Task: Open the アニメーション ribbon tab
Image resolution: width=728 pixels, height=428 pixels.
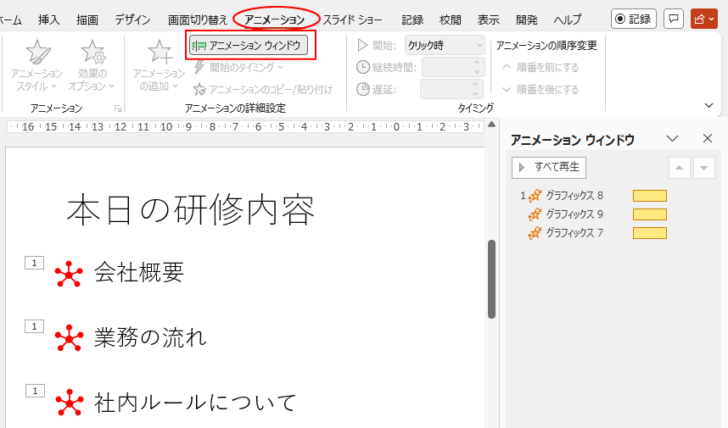Action: tap(276, 19)
